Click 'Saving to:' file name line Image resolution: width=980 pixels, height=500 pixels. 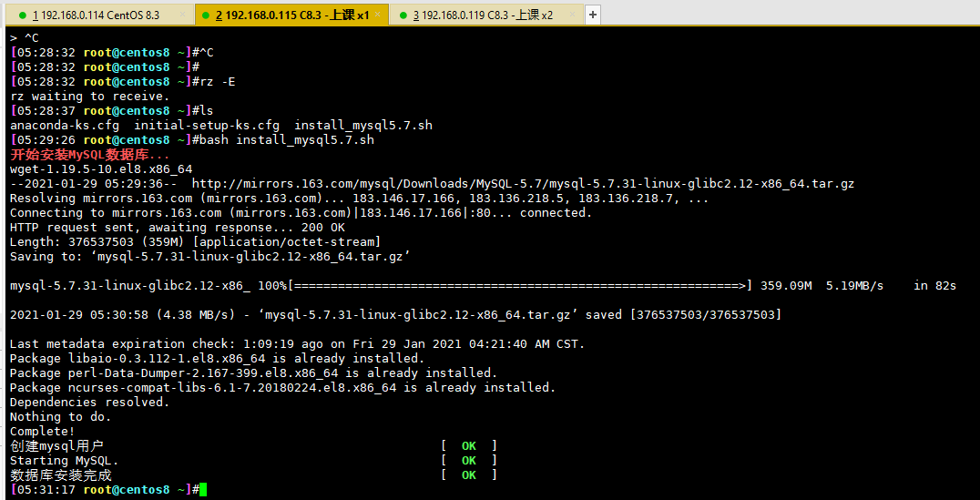(x=210, y=256)
